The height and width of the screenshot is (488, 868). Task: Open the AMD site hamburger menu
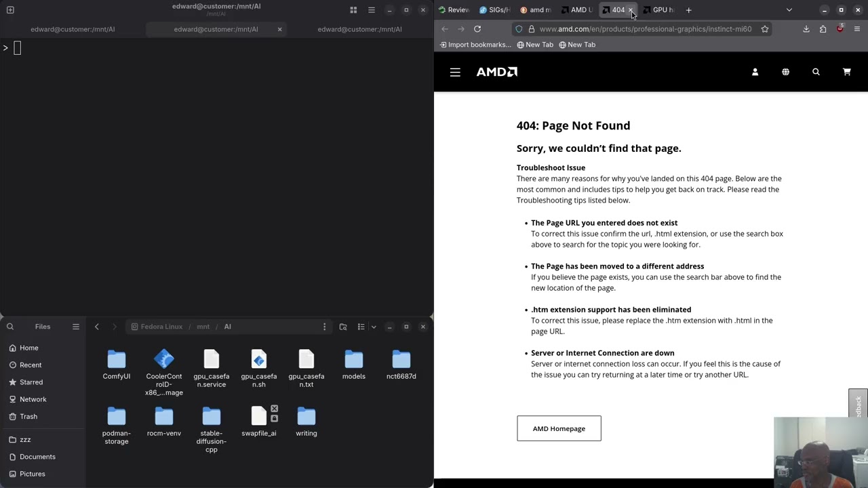pyautogui.click(x=455, y=72)
